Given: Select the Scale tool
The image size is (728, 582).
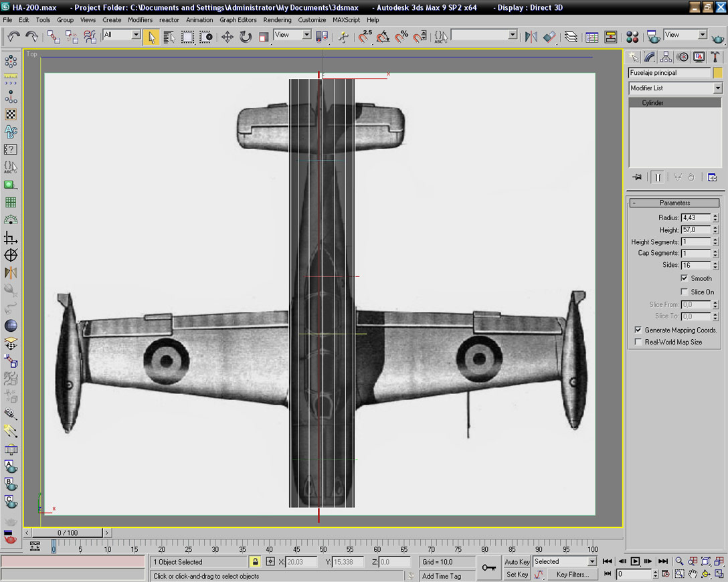Looking at the screenshot, I should (x=263, y=37).
